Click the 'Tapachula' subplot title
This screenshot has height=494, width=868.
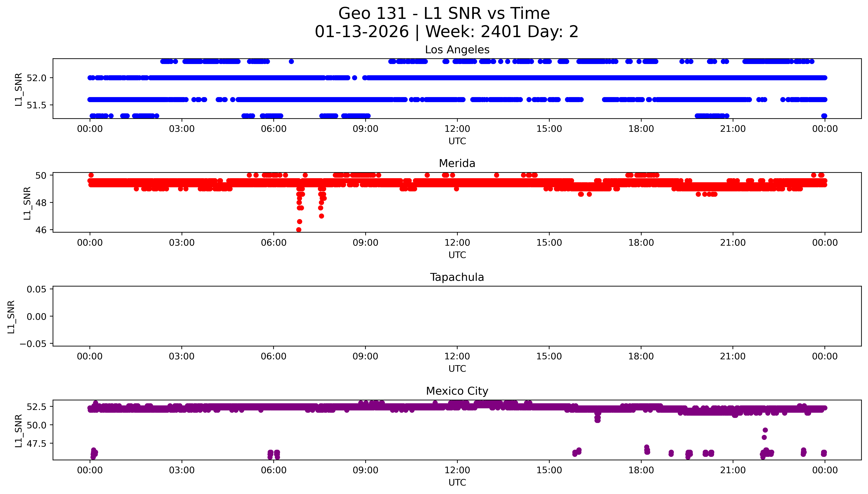pyautogui.click(x=457, y=277)
